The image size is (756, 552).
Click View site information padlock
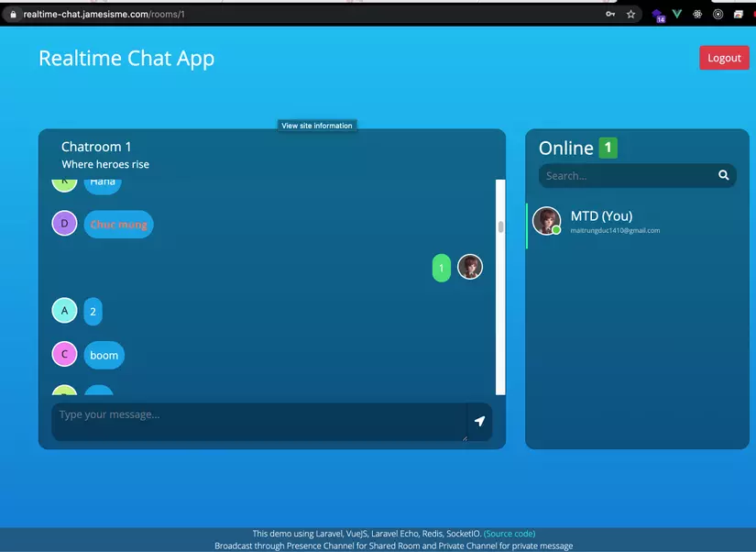14,14
